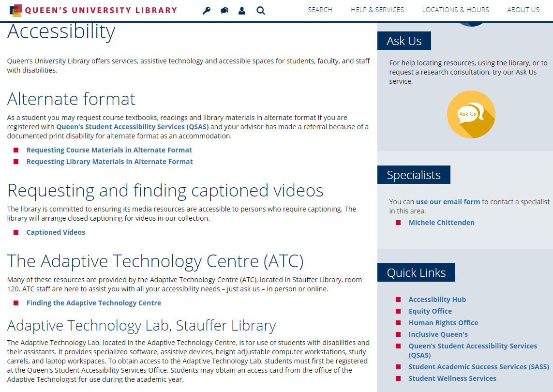Viewport: 553px width, 392px height.
Task: Open Michele Chittenden specialist profile
Action: coord(442,223)
